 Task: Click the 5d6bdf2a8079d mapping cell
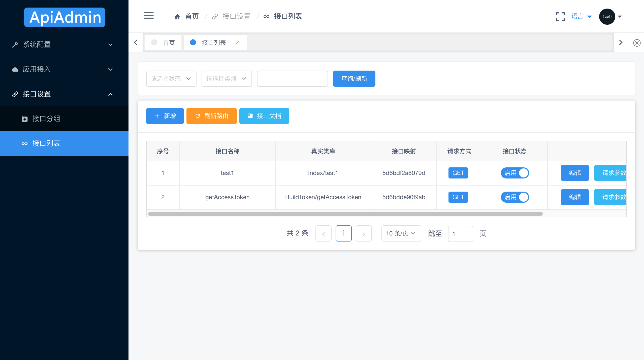(404, 173)
